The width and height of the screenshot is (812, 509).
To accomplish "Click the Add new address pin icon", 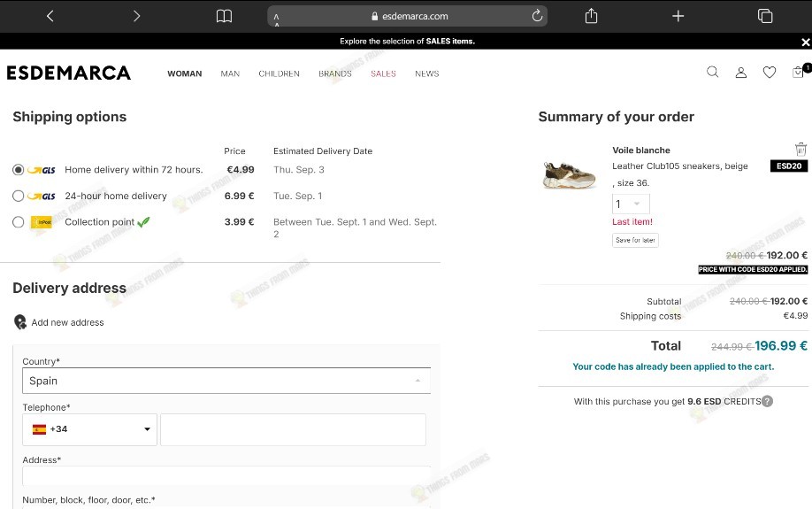I will [19, 322].
